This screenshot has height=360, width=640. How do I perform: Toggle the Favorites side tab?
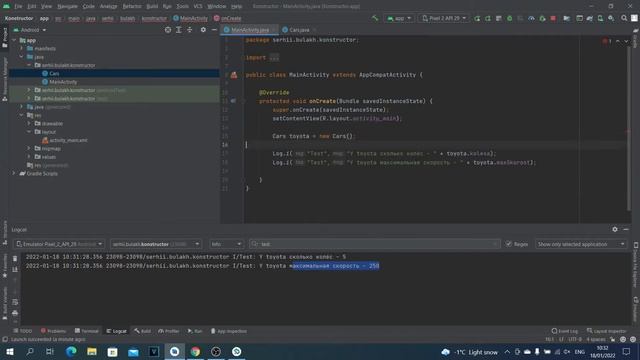click(4, 265)
